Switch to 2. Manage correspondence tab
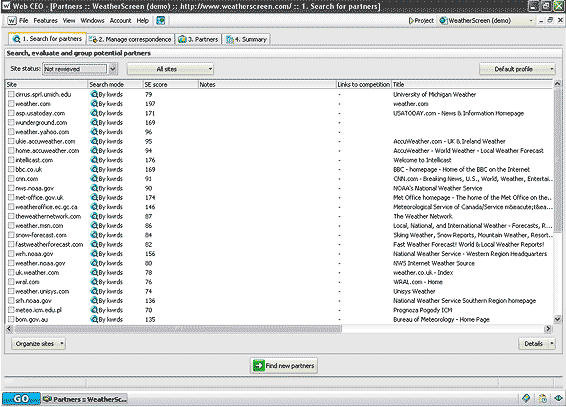 click(130, 39)
